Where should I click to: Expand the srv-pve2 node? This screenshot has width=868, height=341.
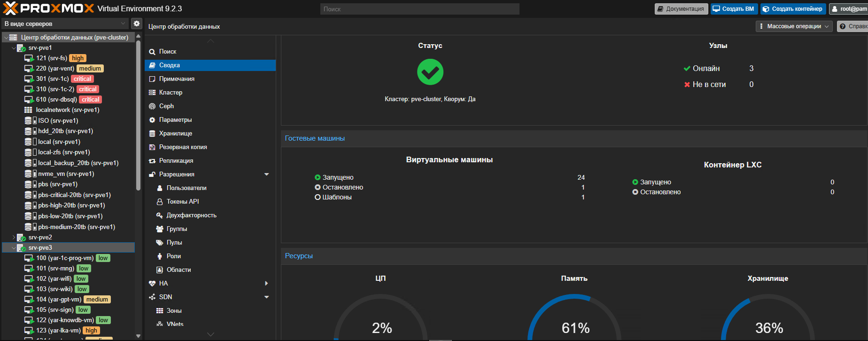(14, 238)
